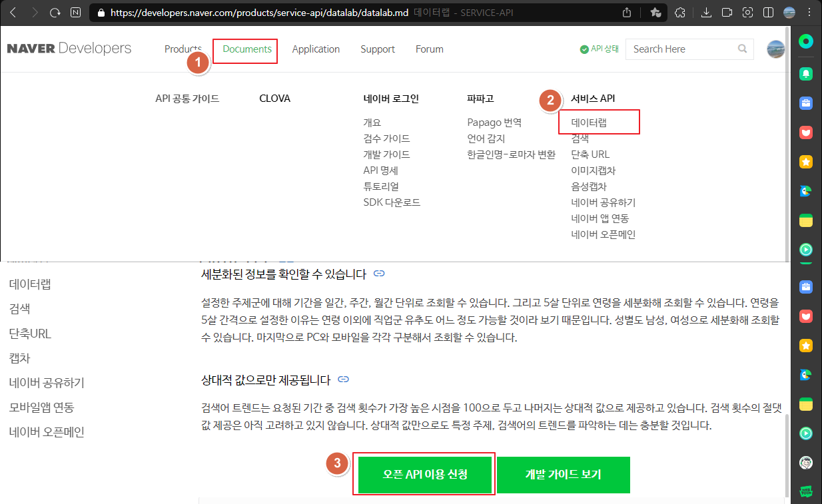Select 데이터랩 under 서비스 API menu
822x504 pixels.
click(589, 123)
